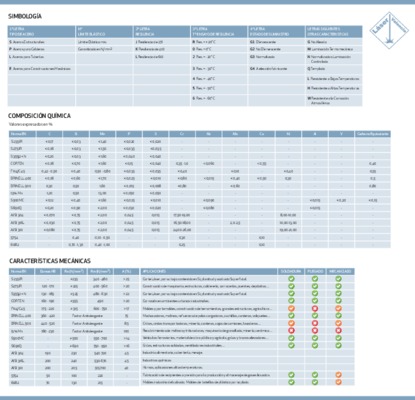Select the COMPOSICIÓN QUÍMICA heading
The height and width of the screenshot is (400, 415).
(x=39, y=116)
